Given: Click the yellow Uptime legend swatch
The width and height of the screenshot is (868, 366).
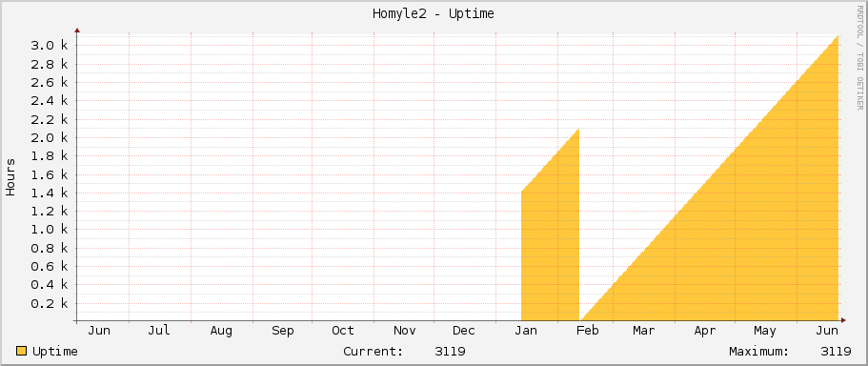Looking at the screenshot, I should tap(22, 351).
